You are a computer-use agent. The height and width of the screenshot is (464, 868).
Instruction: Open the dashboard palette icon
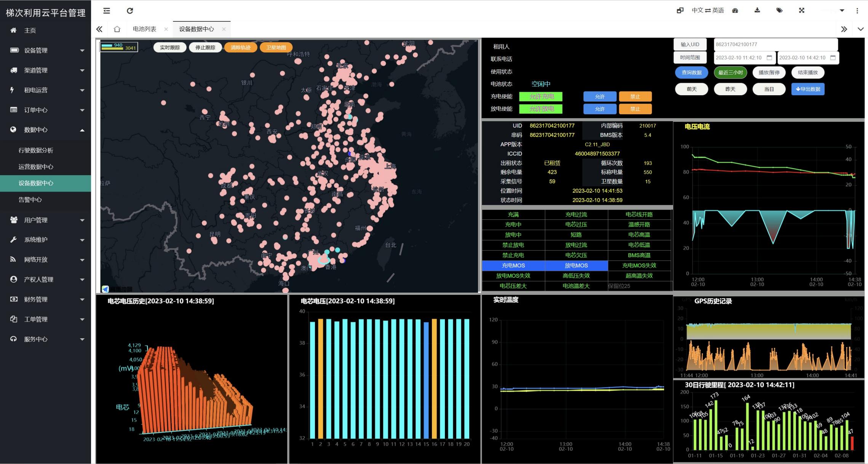(x=735, y=11)
